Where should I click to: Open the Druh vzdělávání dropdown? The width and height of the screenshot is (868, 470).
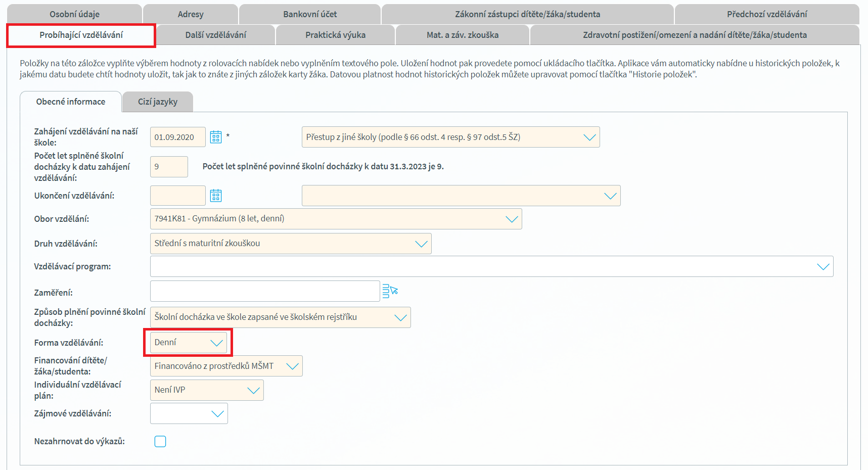click(291, 244)
